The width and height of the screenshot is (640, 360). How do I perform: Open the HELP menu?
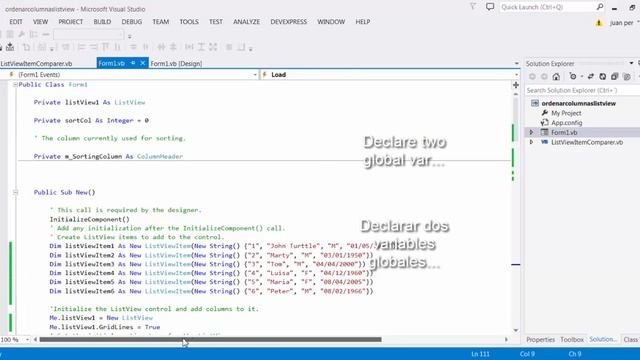362,22
